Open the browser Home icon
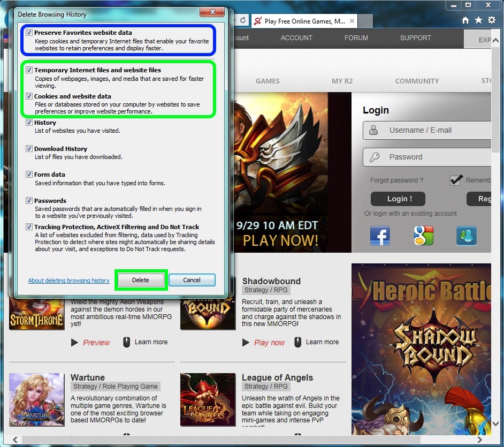Image resolution: width=504 pixels, height=447 pixels. pos(465,20)
